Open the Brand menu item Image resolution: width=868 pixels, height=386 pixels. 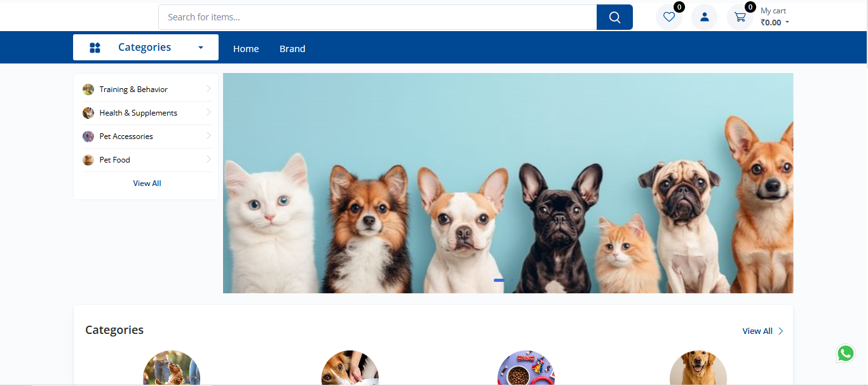point(292,49)
